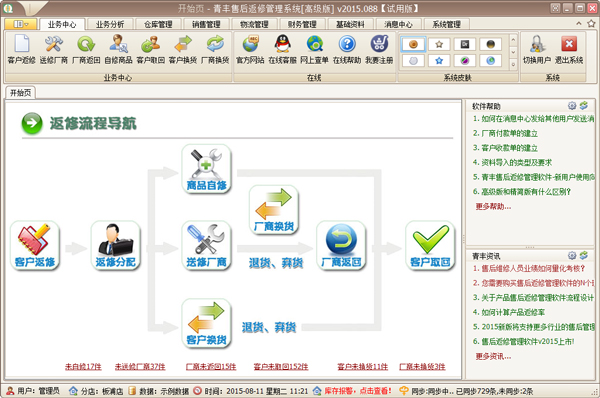The image size is (600, 398).
Task: Open 商品自修 step in flow chart
Action: click(x=207, y=169)
